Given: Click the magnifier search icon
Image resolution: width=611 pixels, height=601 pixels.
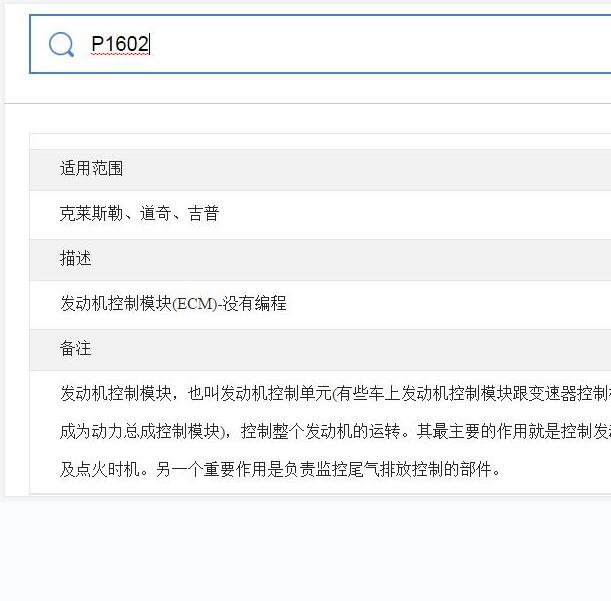Looking at the screenshot, I should coord(61,44).
